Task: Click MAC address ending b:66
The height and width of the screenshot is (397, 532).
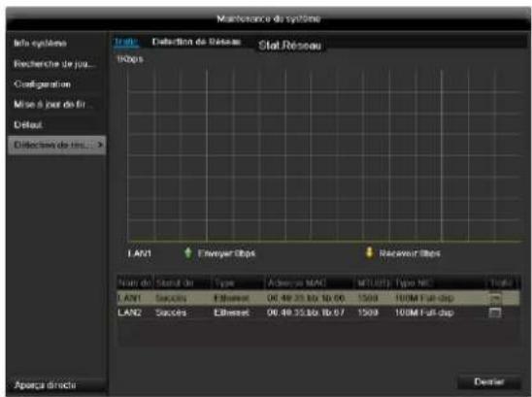Action: pos(306,298)
